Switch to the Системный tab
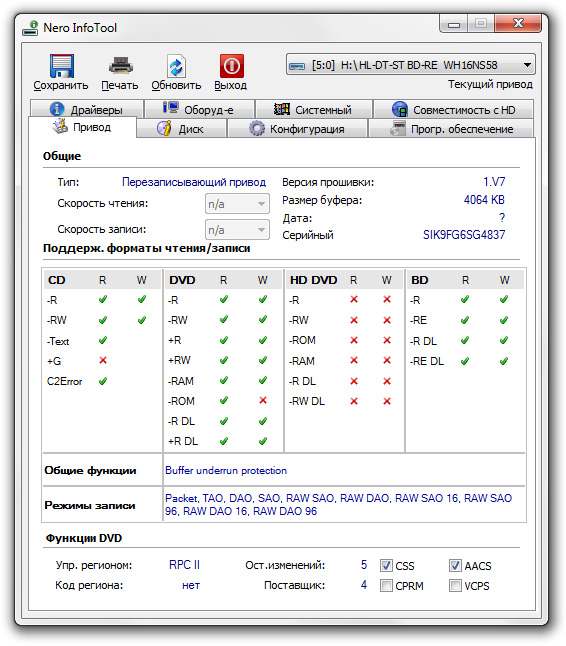This screenshot has height=646, width=566. pyautogui.click(x=314, y=110)
